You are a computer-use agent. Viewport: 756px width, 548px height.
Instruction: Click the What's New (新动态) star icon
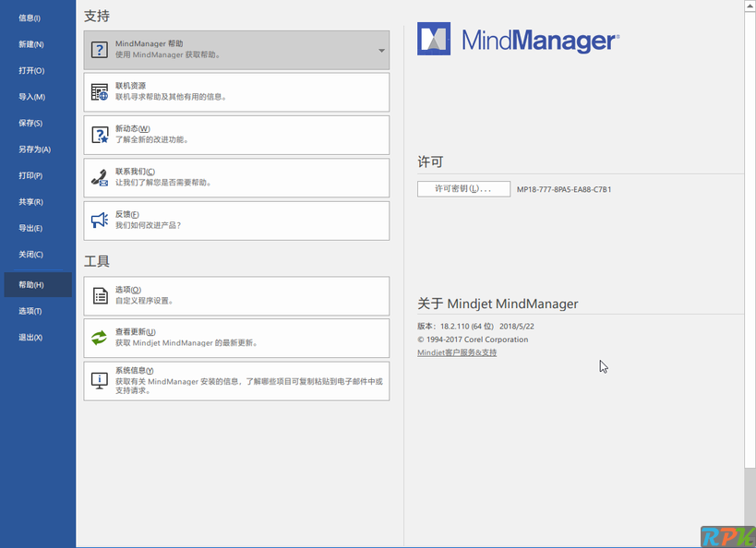[100, 135]
